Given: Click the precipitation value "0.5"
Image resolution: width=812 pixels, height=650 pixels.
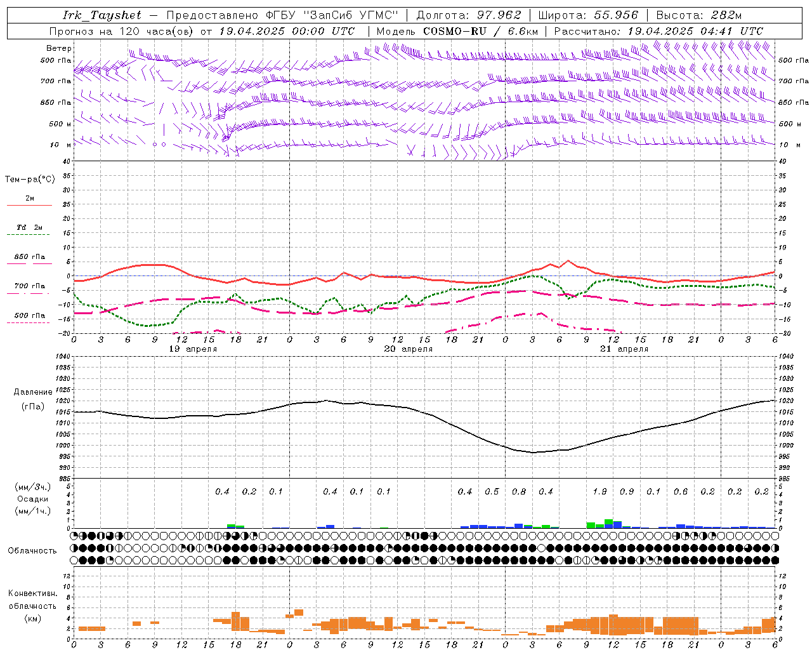Looking at the screenshot, I should 492,492.
